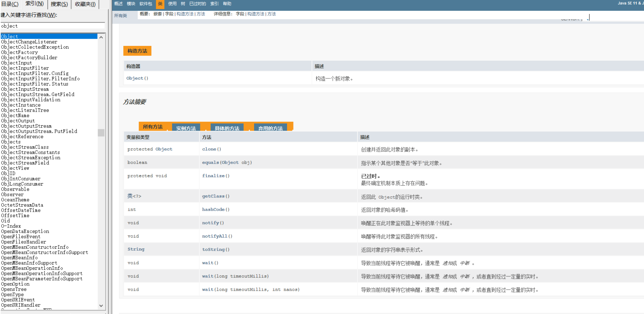Select ObjectName entry
Screen dimensions: 644x314
[15, 116]
